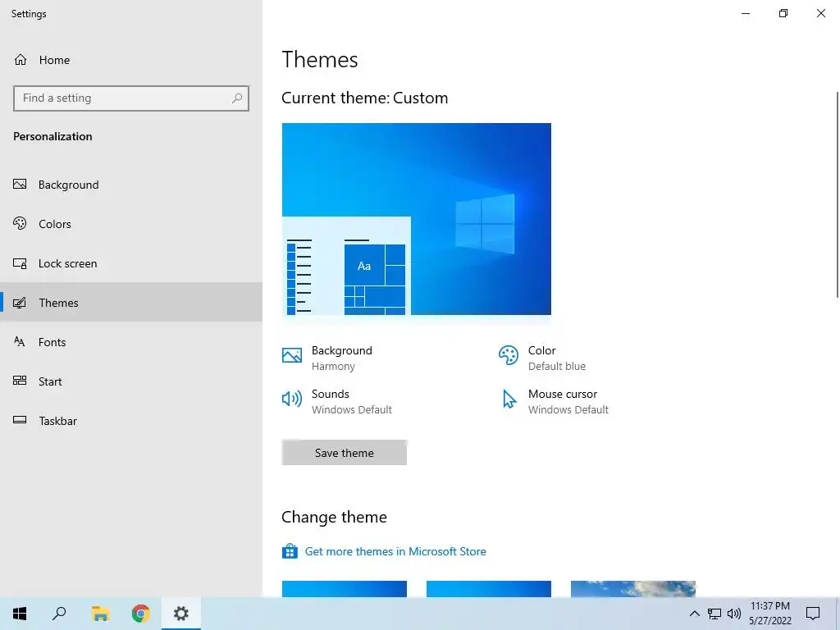Click the Themes brush icon in sidebar
This screenshot has height=630, width=840.
pyautogui.click(x=20, y=303)
